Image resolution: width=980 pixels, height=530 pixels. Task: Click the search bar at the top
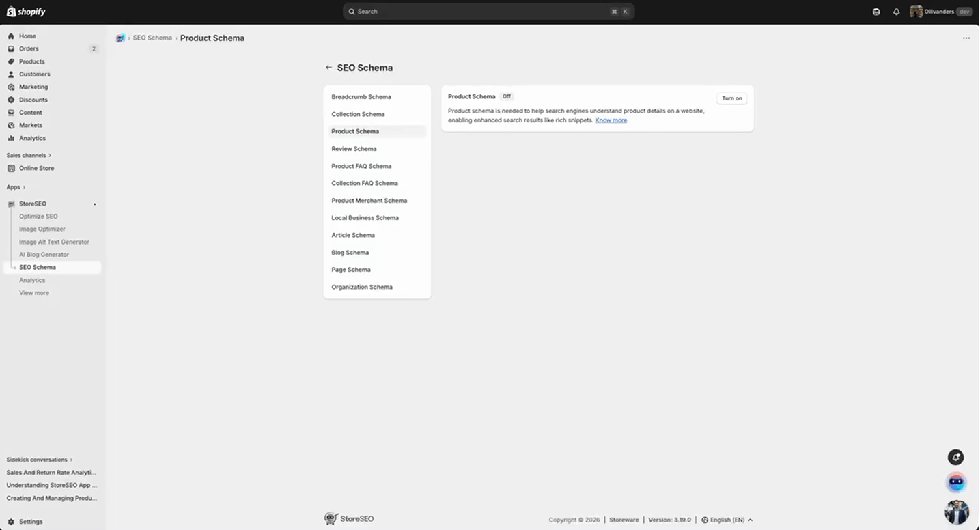(x=488, y=11)
